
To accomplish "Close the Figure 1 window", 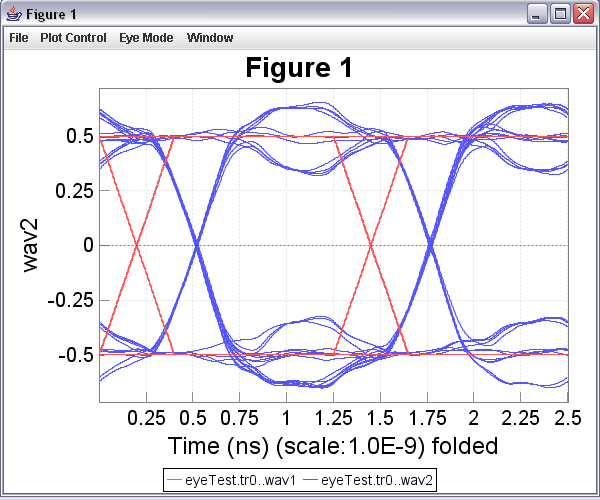I will coord(581,14).
